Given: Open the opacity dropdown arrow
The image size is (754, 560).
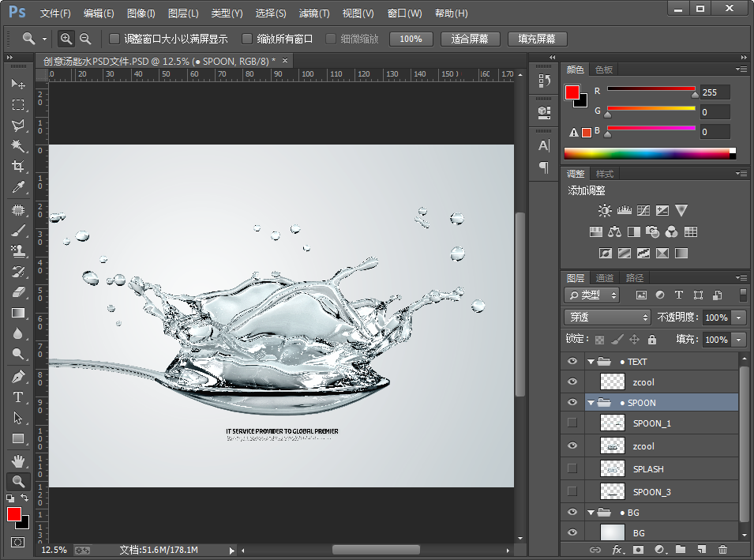Looking at the screenshot, I should (739, 318).
